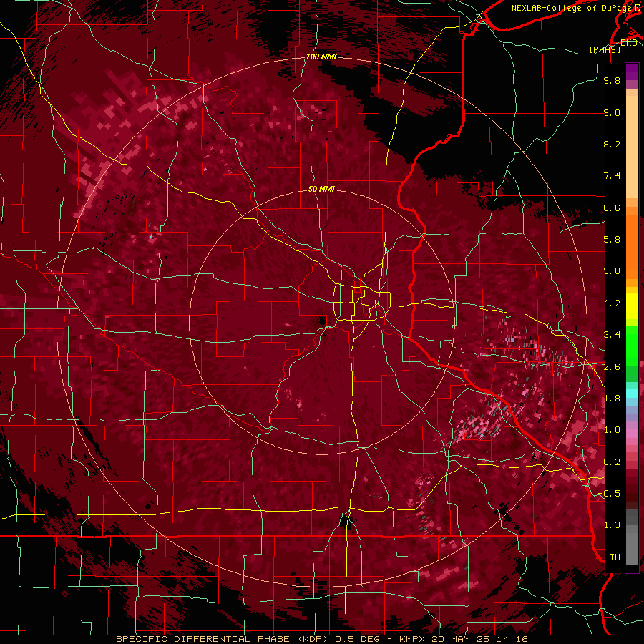644x644 pixels.
Task: Click the 7.4 legend value
Action: 612,176
